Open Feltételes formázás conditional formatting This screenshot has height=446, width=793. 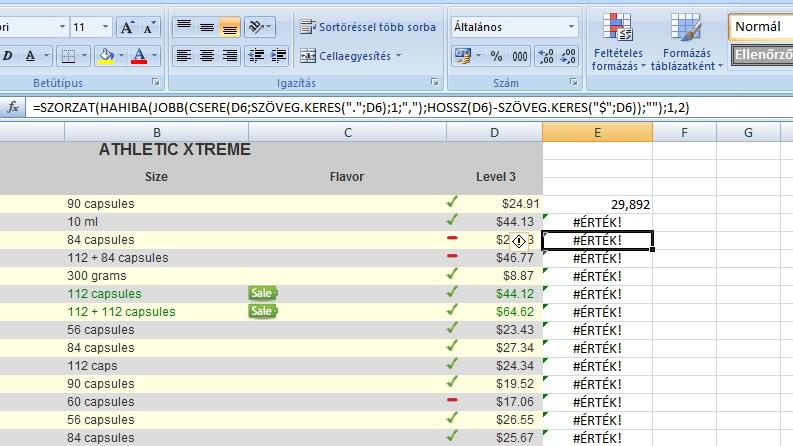tap(618, 41)
